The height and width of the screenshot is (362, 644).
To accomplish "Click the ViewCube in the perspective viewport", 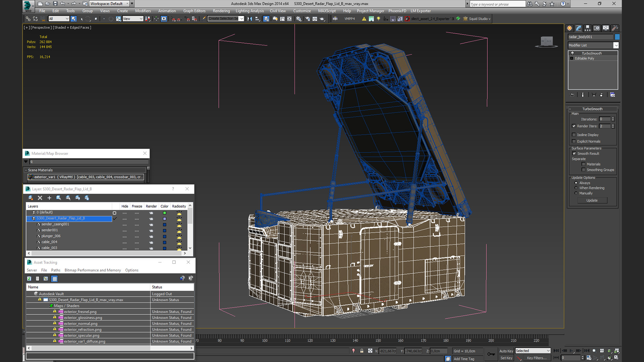I will pyautogui.click(x=546, y=42).
